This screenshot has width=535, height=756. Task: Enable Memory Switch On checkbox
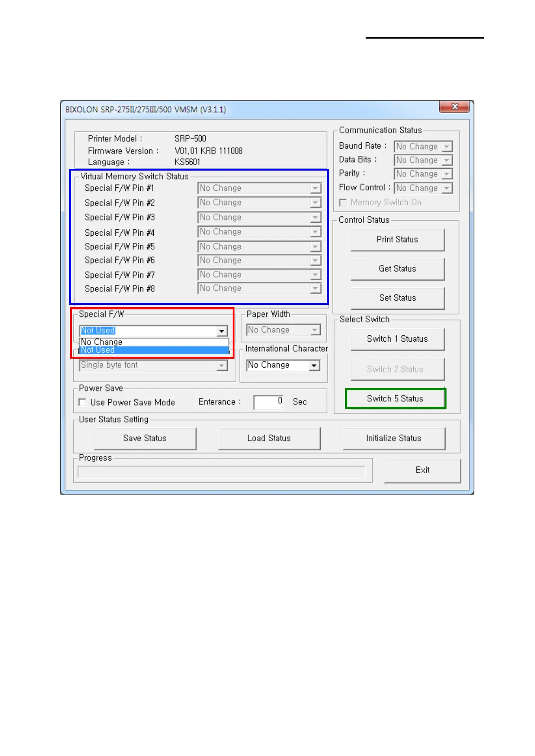(x=343, y=202)
